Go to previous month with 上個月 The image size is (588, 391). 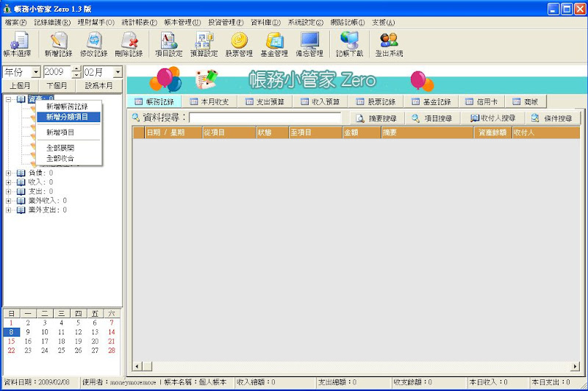click(21, 86)
